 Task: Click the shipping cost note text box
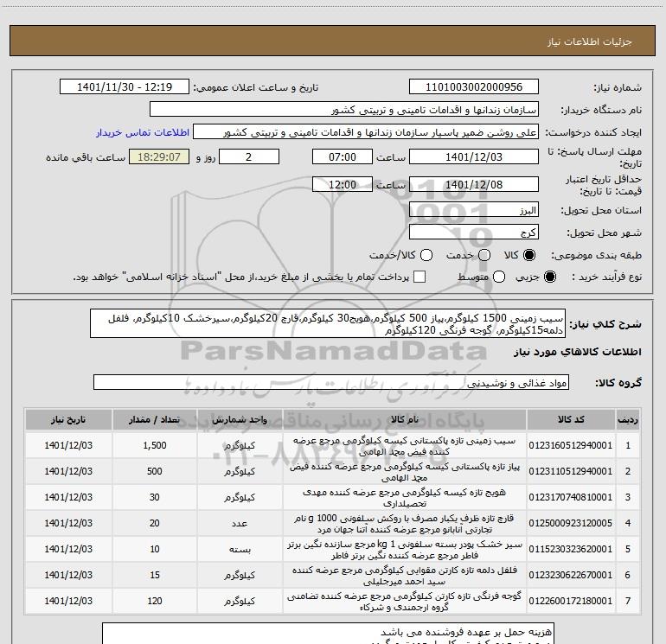point(328,634)
